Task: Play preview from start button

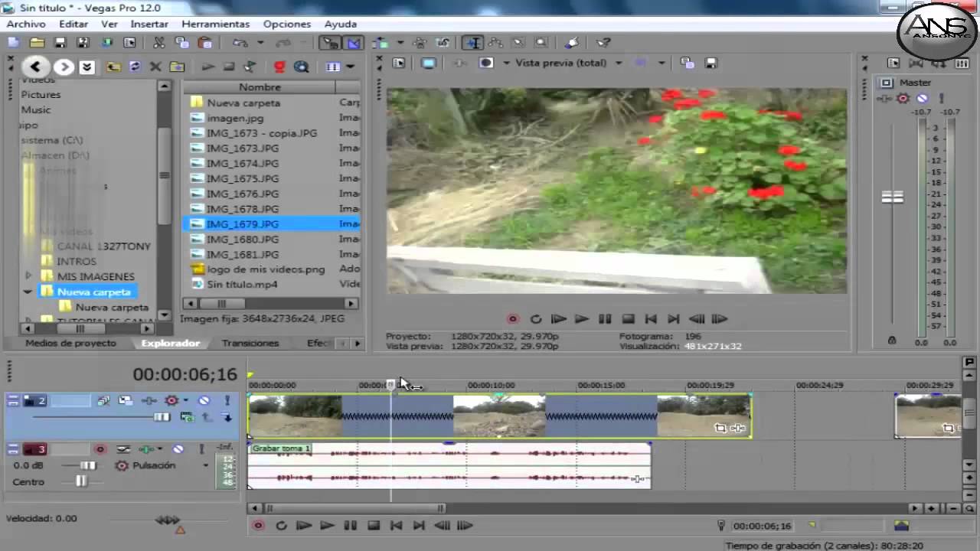Action: tap(559, 319)
